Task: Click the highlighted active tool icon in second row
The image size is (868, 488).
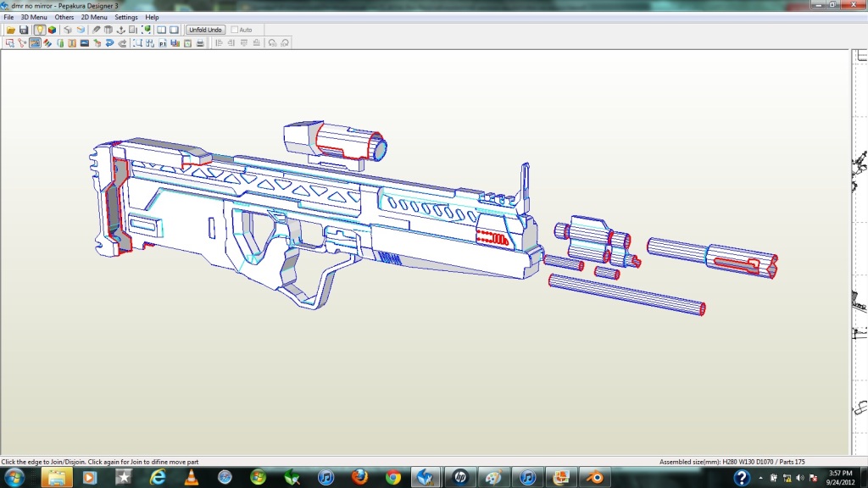Action: 35,43
